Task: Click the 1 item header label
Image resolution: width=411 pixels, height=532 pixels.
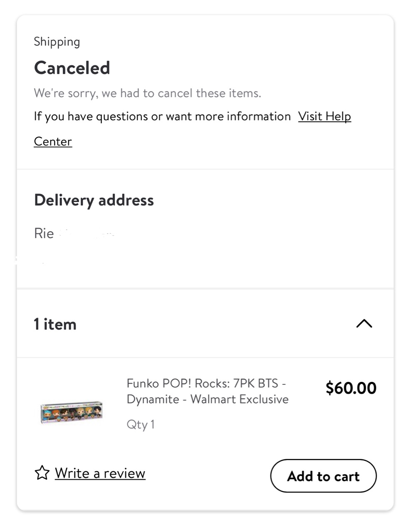Action: [x=55, y=324]
